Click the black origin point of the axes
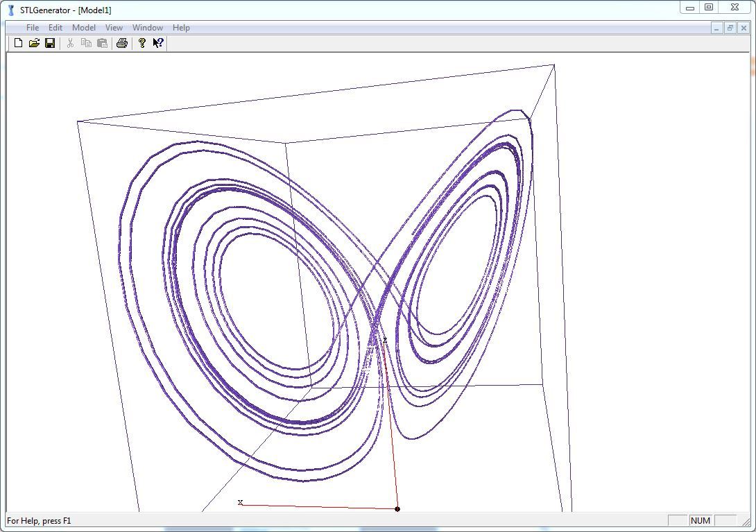 [397, 509]
